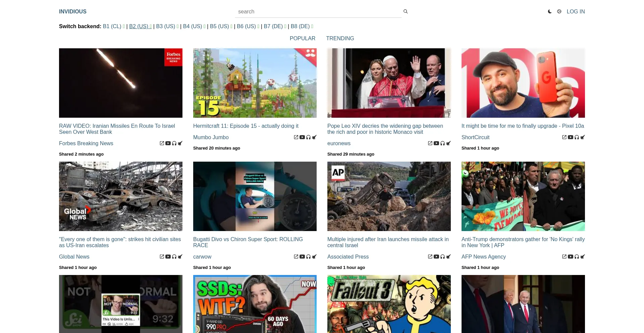This screenshot has width=644, height=333.
Task: Click the LOG IN link
Action: (x=576, y=11)
